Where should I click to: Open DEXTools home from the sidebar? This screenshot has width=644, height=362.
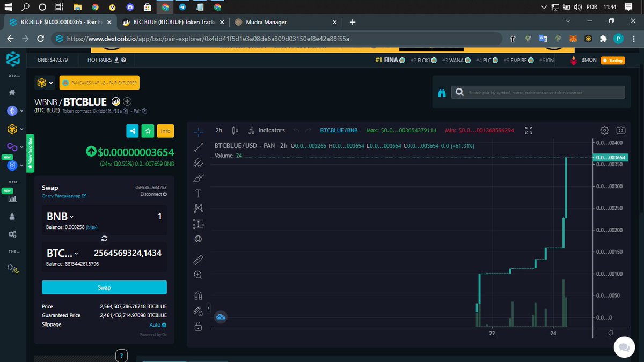point(12,92)
